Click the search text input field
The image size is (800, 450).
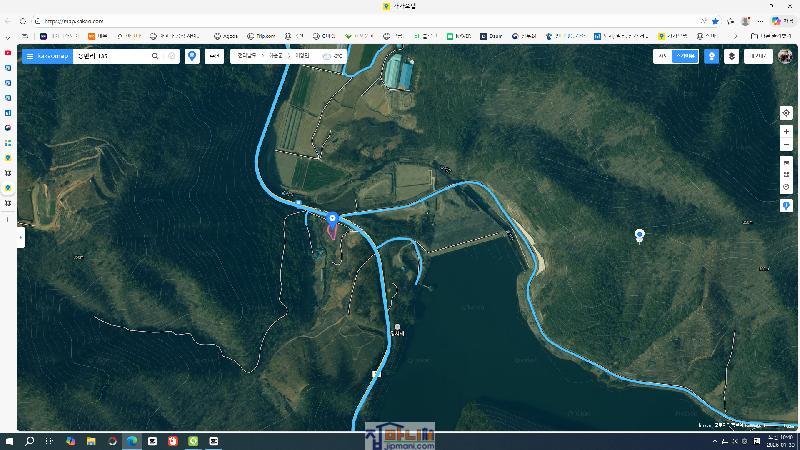click(110, 56)
